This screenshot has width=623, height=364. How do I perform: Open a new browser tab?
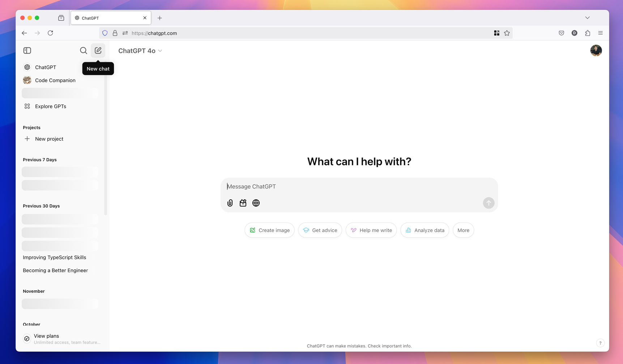[159, 18]
